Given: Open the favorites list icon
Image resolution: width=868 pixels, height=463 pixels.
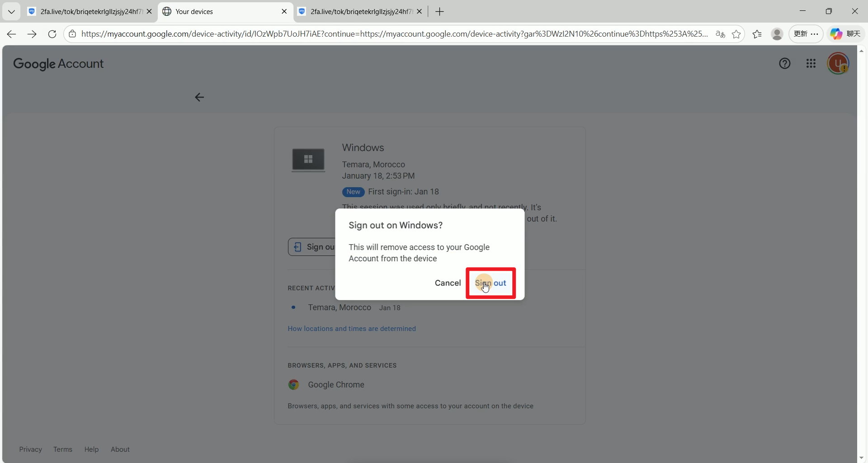Looking at the screenshot, I should pyautogui.click(x=757, y=34).
